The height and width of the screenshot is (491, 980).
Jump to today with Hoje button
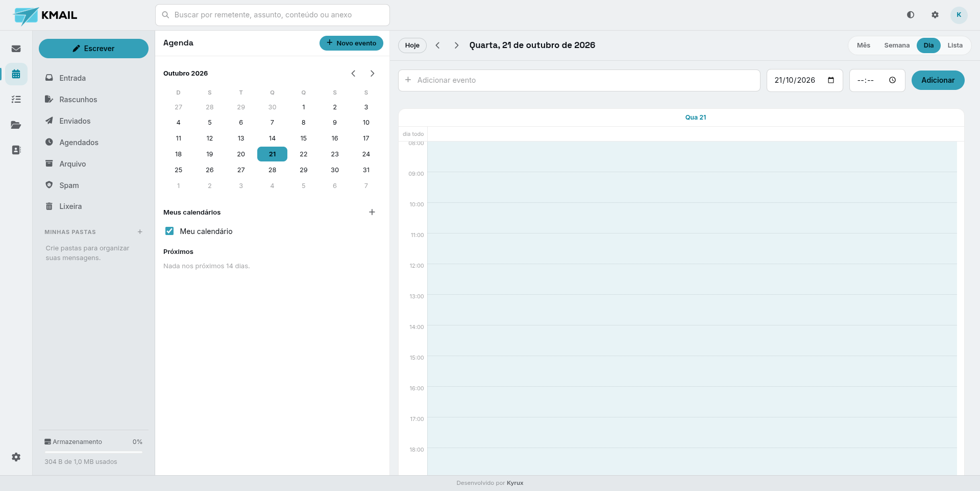[412, 45]
